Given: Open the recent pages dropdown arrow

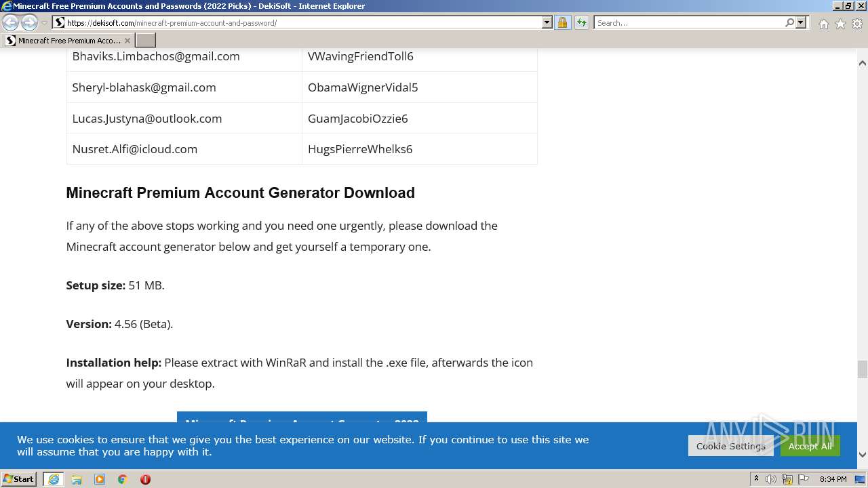Looking at the screenshot, I should [44, 23].
